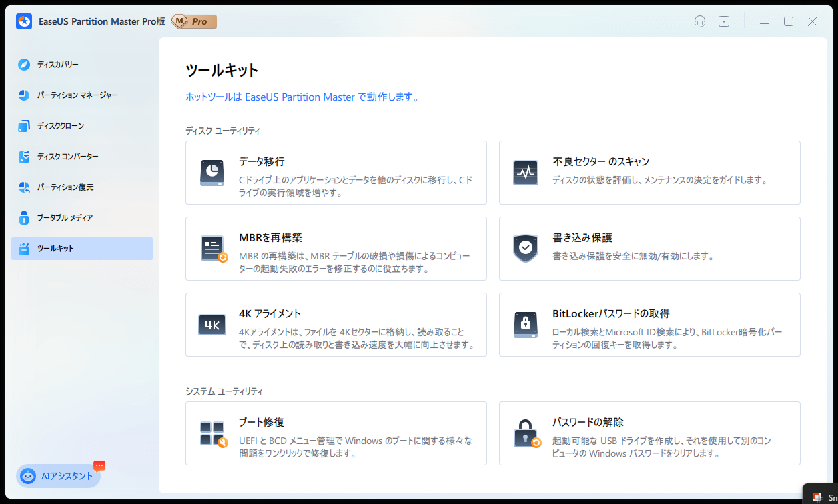Screen dimensions: 838x504
Task: Click the MBR の再構築は description text
Action: click(x=356, y=263)
